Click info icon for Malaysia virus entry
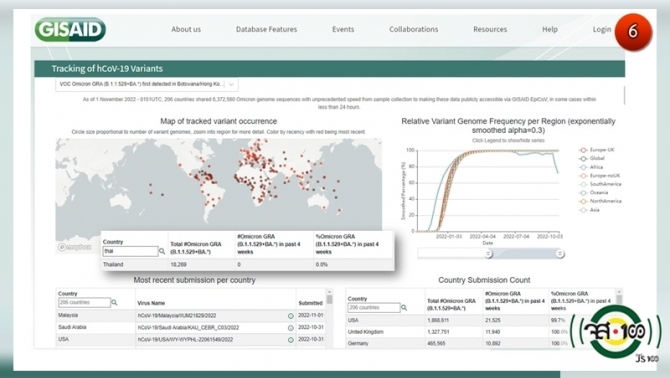The image size is (670, 378). (291, 316)
